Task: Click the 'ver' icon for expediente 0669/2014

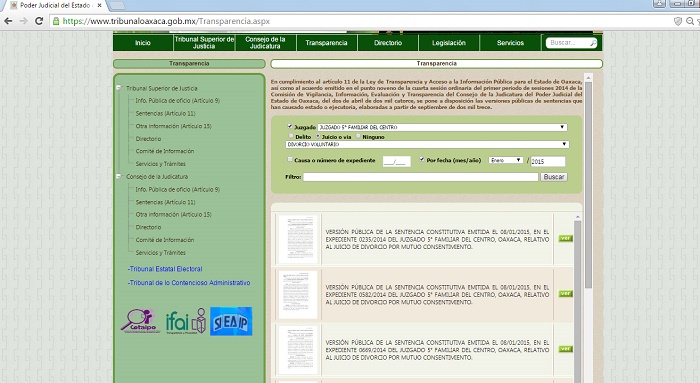Action: coord(566,349)
